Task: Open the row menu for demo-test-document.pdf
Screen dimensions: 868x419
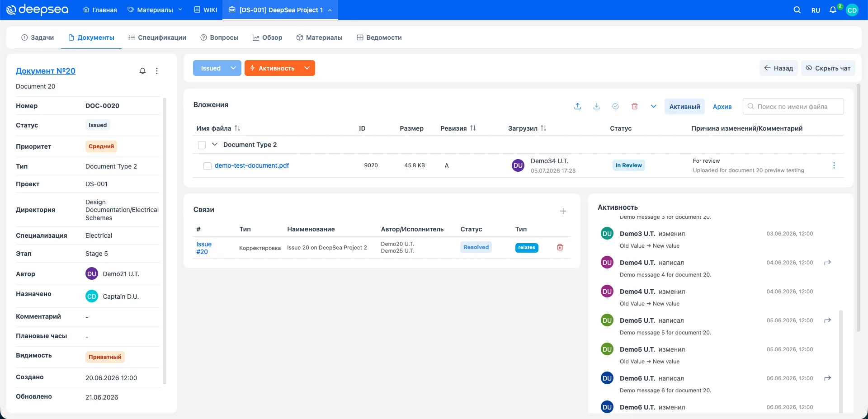Action: point(834,165)
